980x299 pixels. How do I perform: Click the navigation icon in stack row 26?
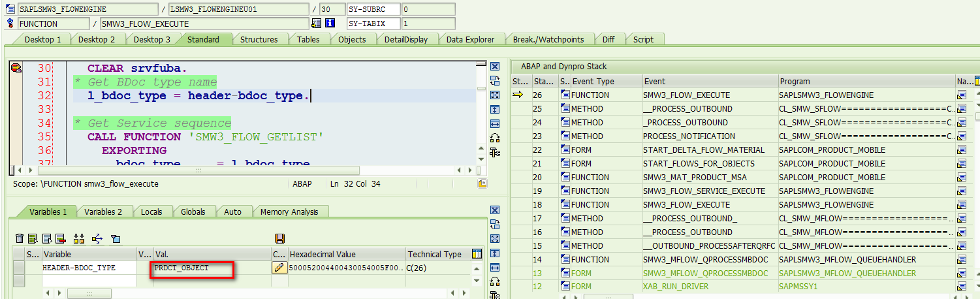click(962, 95)
